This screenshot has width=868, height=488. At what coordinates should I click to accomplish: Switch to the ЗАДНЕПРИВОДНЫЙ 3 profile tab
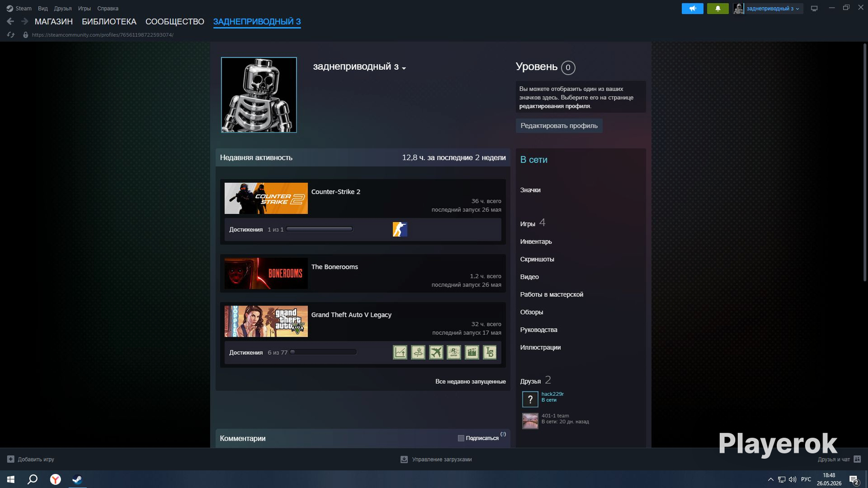257,21
